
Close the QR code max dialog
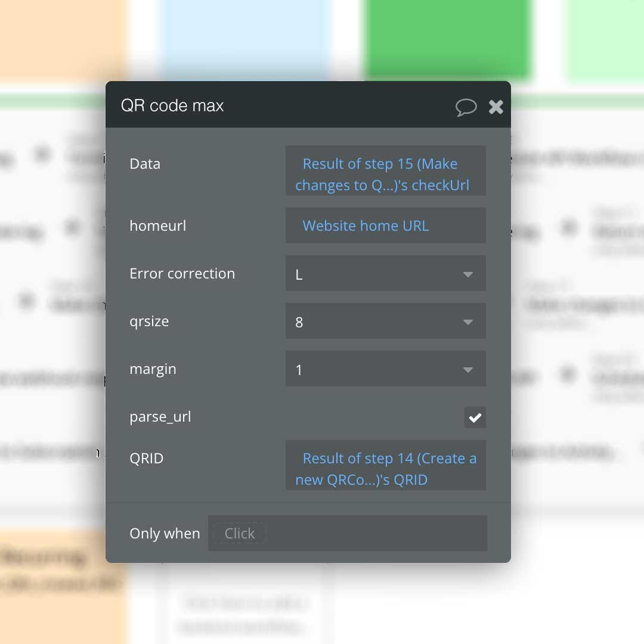(x=496, y=107)
